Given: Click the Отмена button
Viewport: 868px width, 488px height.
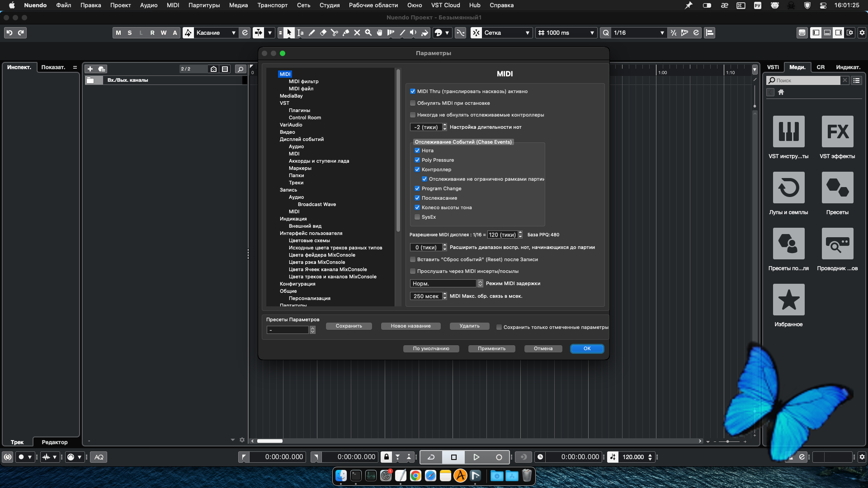Looking at the screenshot, I should (543, 348).
